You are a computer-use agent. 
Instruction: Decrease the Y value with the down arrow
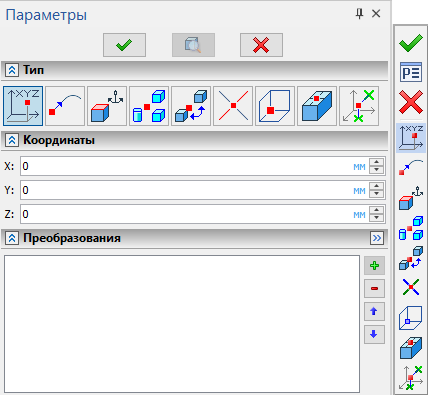click(377, 194)
